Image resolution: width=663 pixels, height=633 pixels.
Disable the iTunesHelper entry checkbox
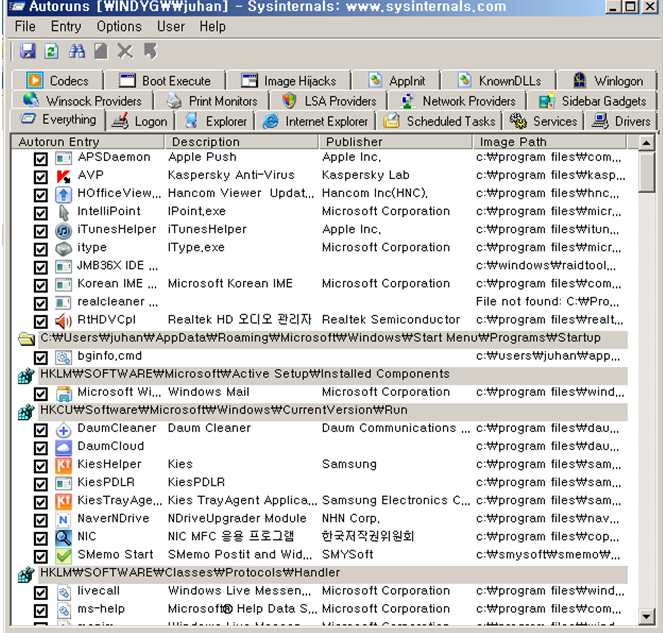41,231
